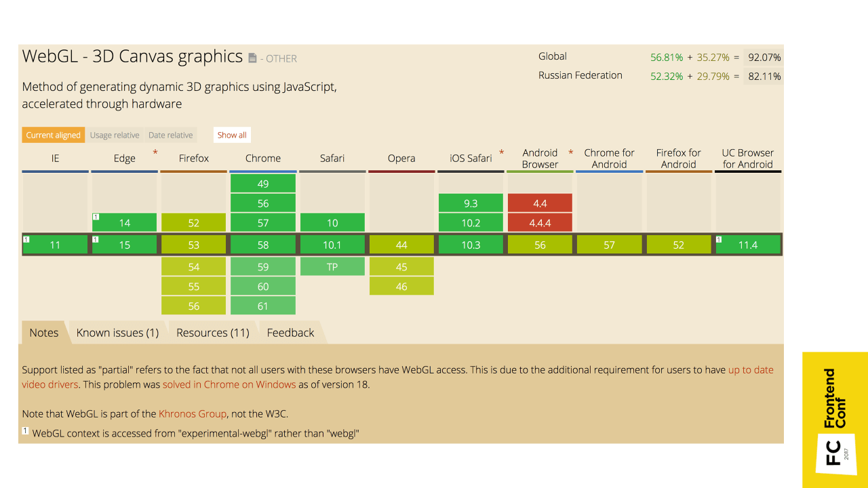Select the Chrome 49 version cell
The image size is (868, 488).
(x=263, y=184)
